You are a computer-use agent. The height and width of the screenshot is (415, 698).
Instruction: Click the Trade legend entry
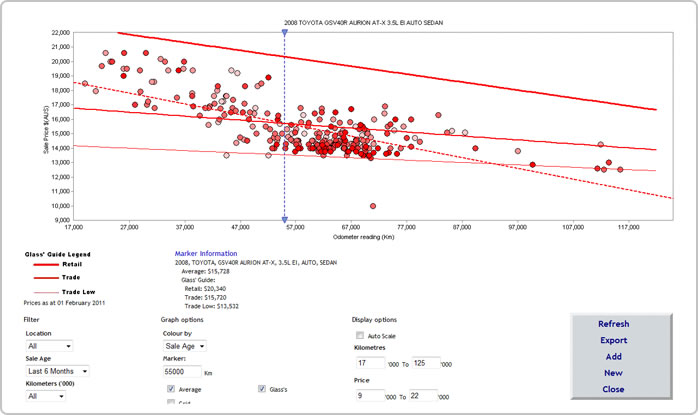tap(57, 277)
